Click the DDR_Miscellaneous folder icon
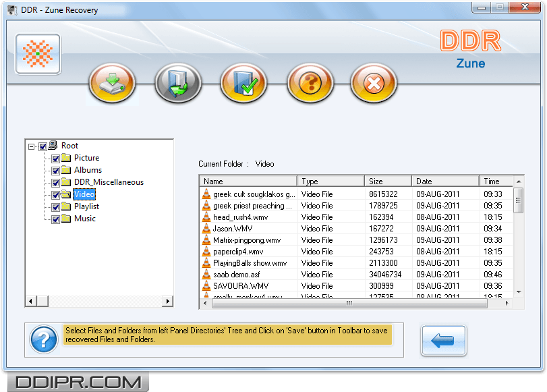This screenshot has width=547, height=392. 66,182
